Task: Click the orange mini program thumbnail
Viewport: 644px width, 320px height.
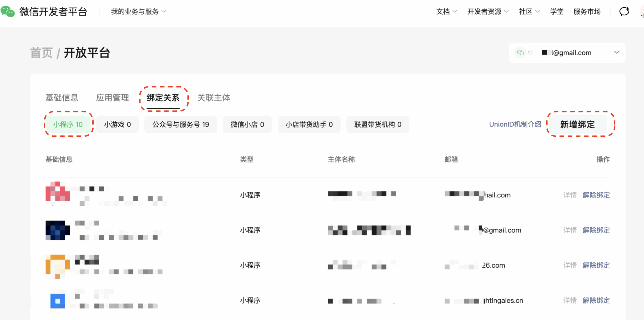Action: [58, 266]
